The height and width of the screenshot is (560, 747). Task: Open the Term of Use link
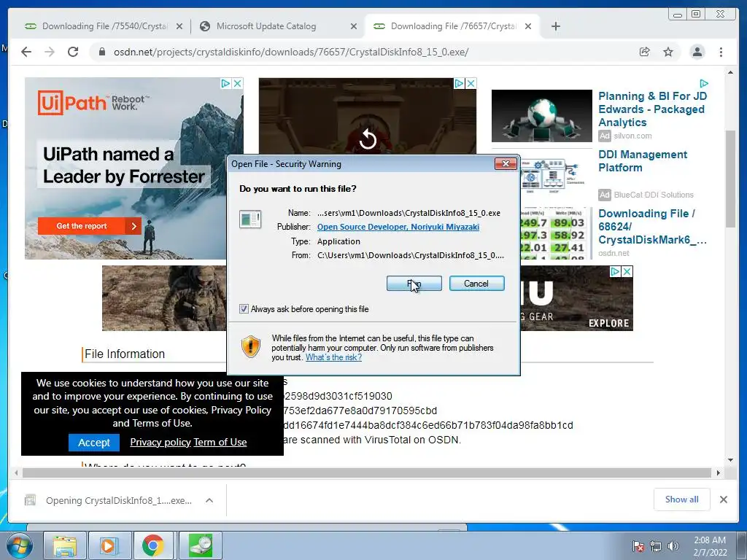coord(220,443)
